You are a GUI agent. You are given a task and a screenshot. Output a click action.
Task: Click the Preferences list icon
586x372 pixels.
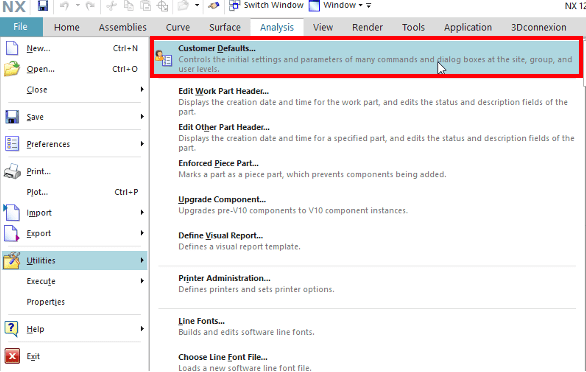[12, 144]
